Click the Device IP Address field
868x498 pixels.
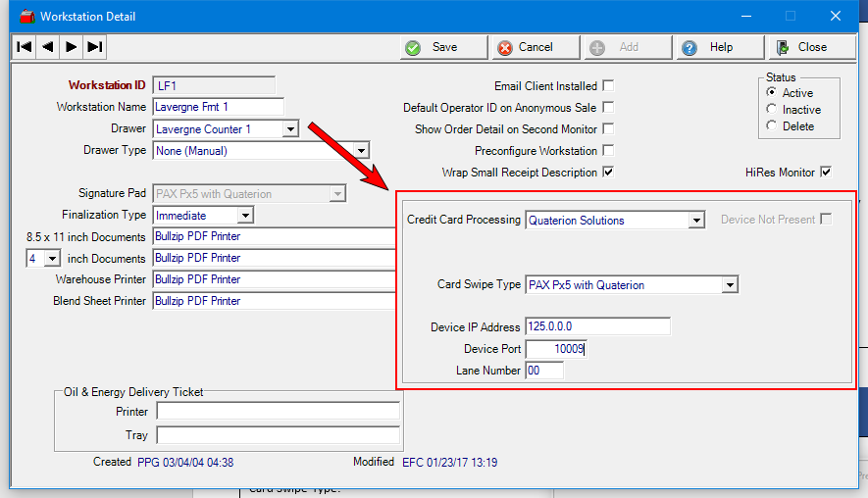coord(597,326)
